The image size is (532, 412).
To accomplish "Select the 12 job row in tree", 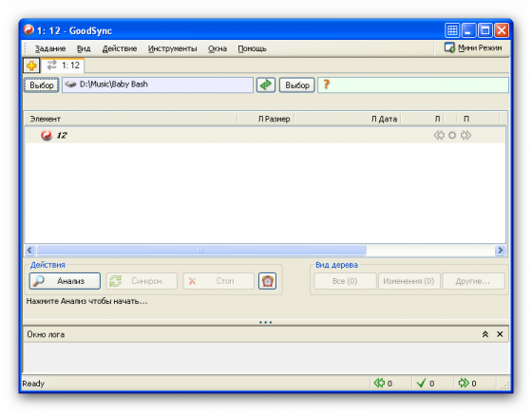I will click(265, 135).
